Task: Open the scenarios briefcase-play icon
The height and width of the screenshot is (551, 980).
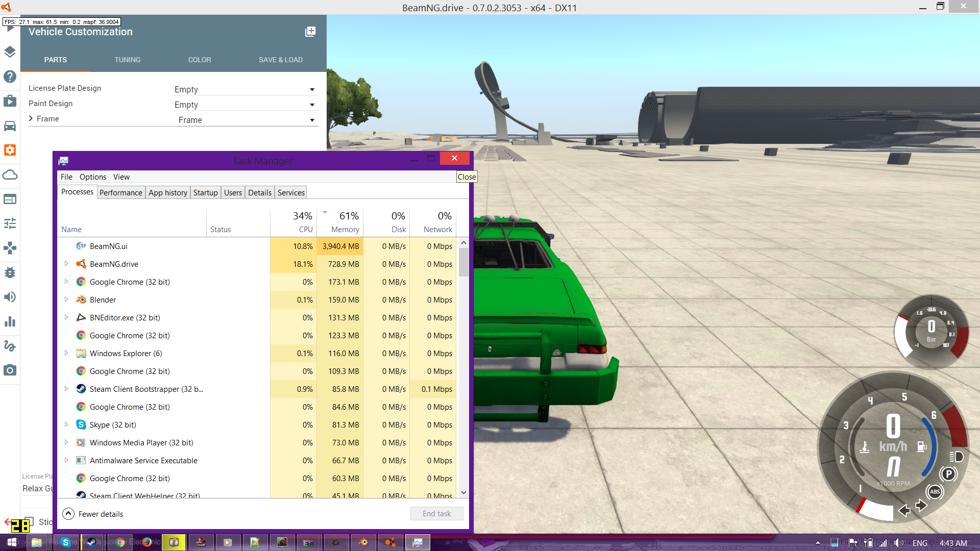Action: 10,101
